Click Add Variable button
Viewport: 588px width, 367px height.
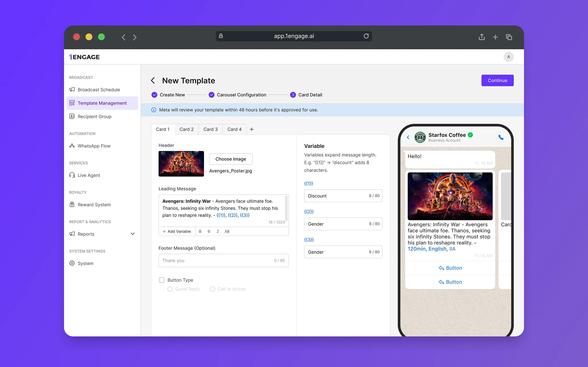point(177,231)
